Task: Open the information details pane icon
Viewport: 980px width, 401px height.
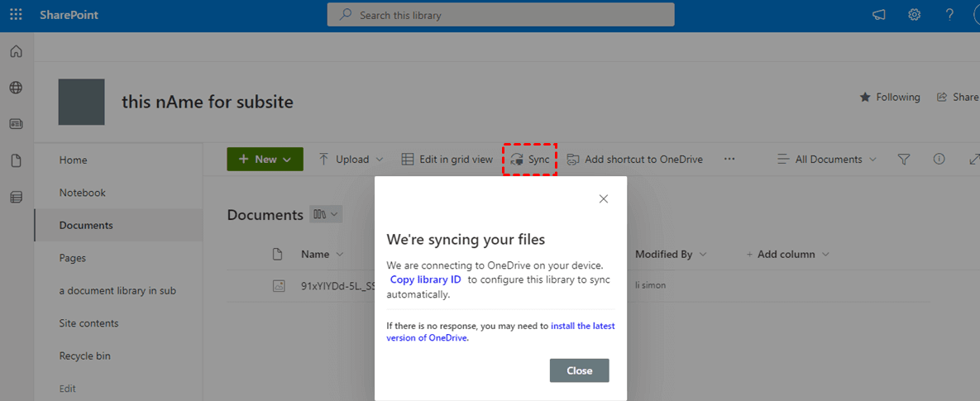Action: point(939,160)
